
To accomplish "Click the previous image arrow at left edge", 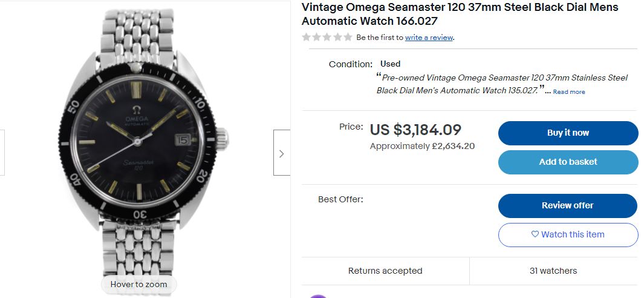I will pyautogui.click(x=2, y=153).
